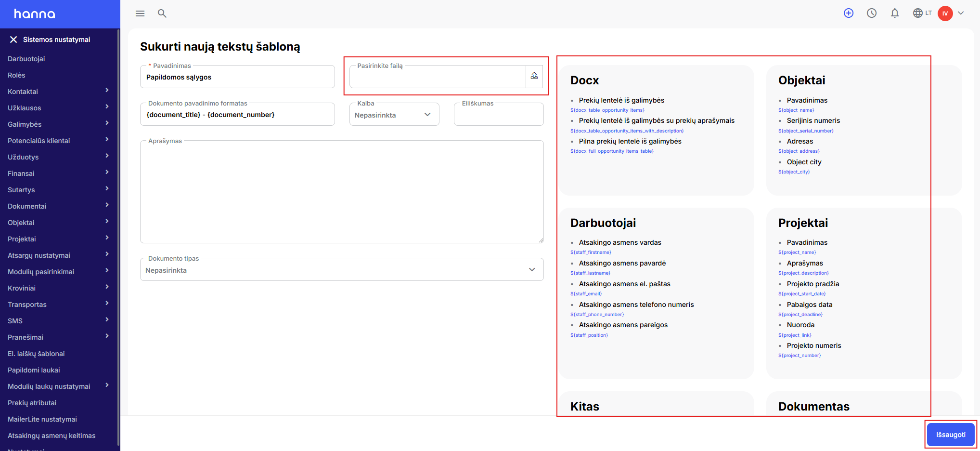Click the file upload icon
980x451 pixels.
pyautogui.click(x=534, y=76)
